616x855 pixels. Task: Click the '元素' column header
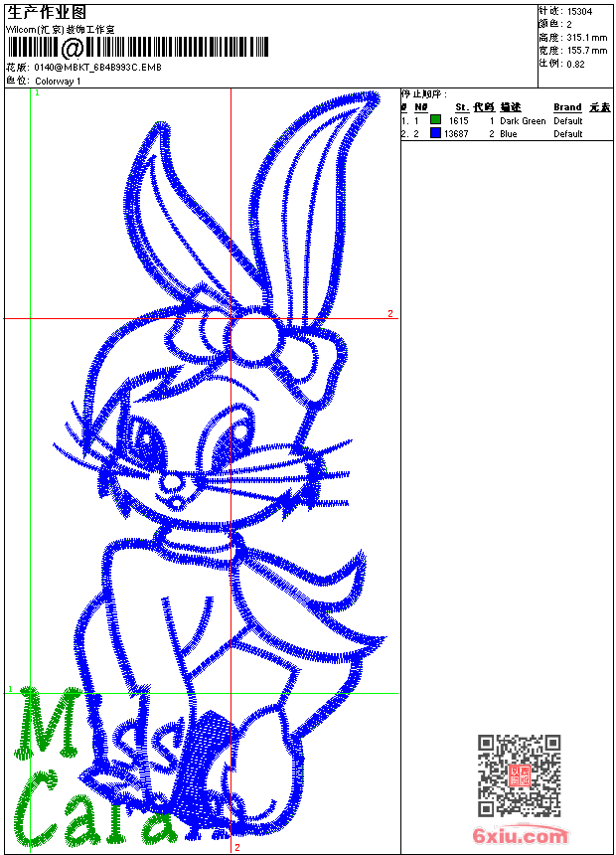tap(600, 107)
